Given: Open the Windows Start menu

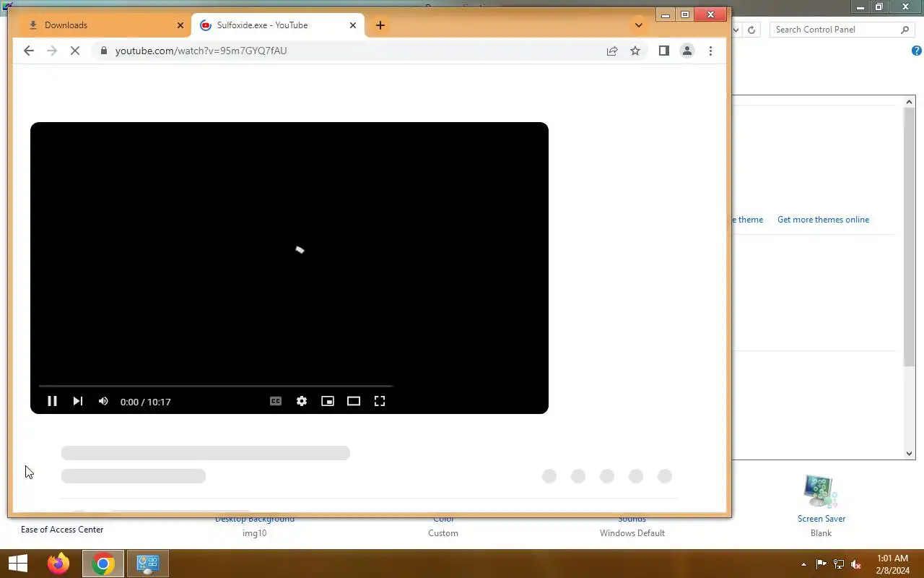Looking at the screenshot, I should (x=17, y=564).
